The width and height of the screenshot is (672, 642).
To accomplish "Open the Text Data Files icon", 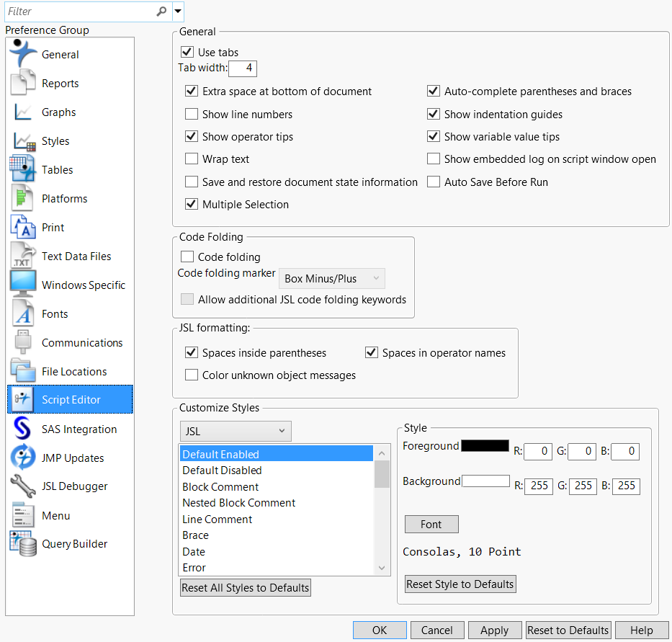I will click(23, 257).
